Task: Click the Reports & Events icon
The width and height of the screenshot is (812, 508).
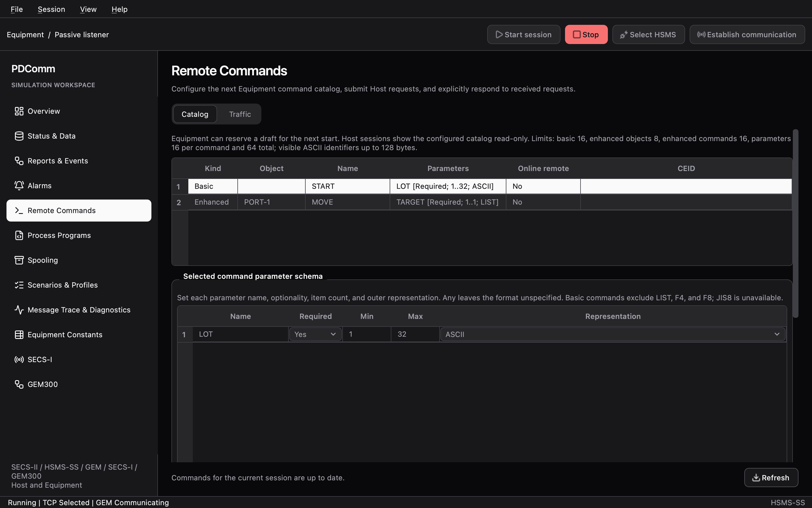Action: [x=19, y=161]
